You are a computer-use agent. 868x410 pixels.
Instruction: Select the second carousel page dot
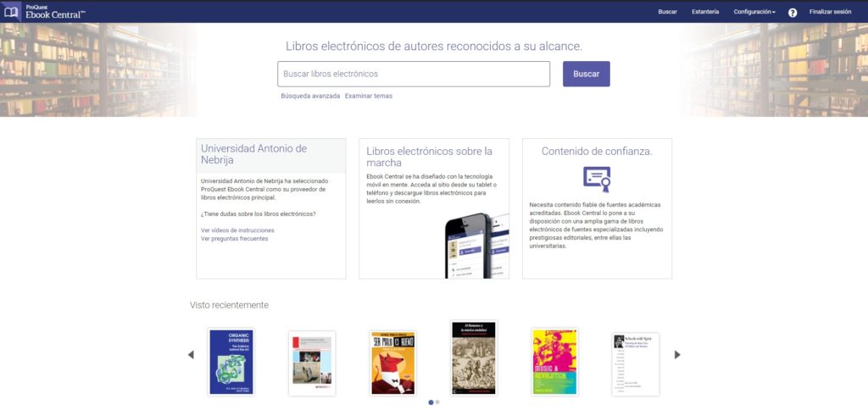(x=437, y=402)
